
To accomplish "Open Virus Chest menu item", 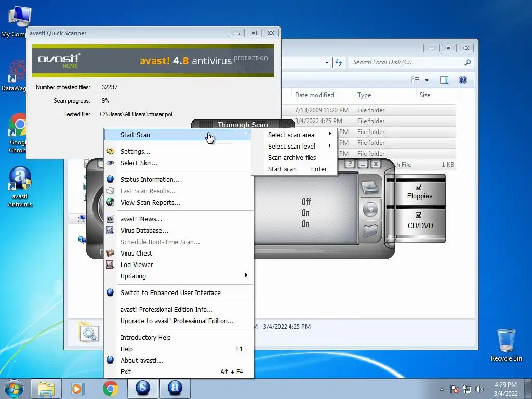I will click(x=179, y=253).
